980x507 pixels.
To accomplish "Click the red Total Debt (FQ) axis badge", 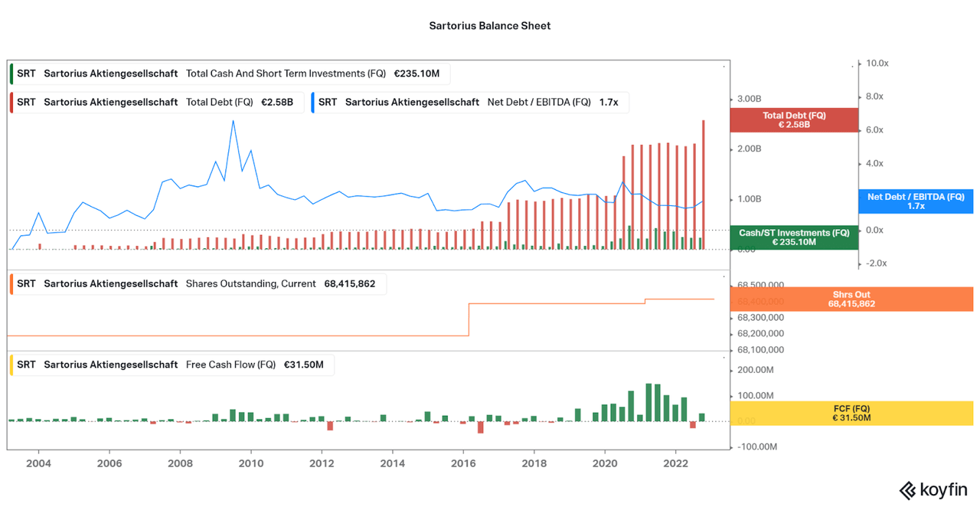I will [794, 120].
